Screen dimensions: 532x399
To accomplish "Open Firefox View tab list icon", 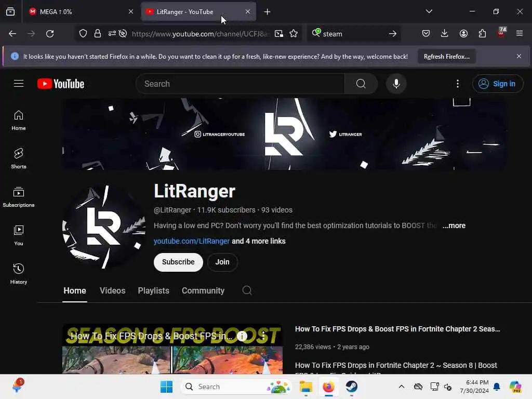I will (10, 12).
